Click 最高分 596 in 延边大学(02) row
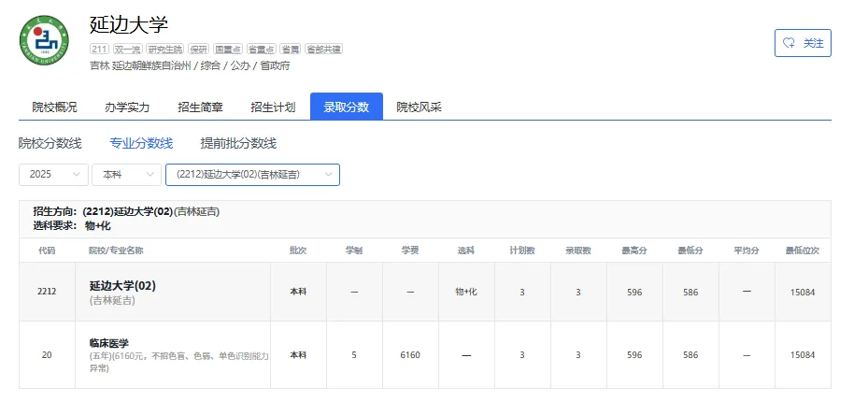The width and height of the screenshot is (868, 401). (634, 292)
